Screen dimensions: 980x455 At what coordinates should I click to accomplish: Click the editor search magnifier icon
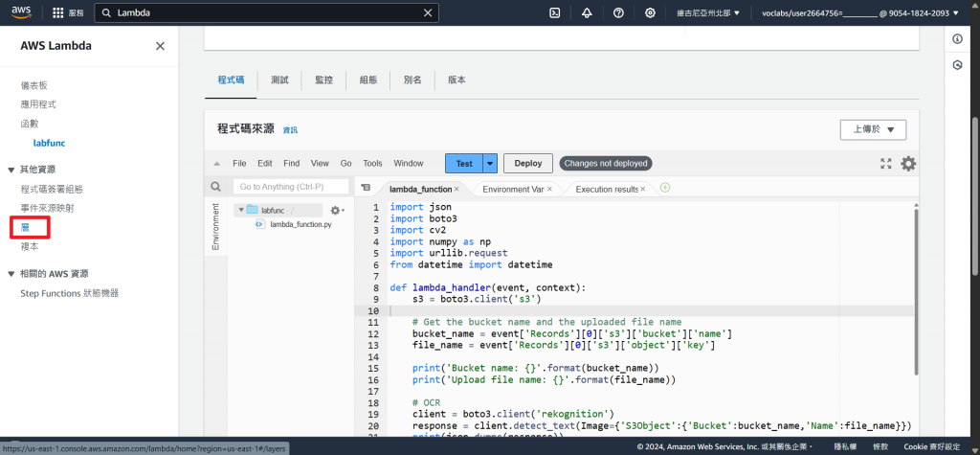[x=215, y=187]
